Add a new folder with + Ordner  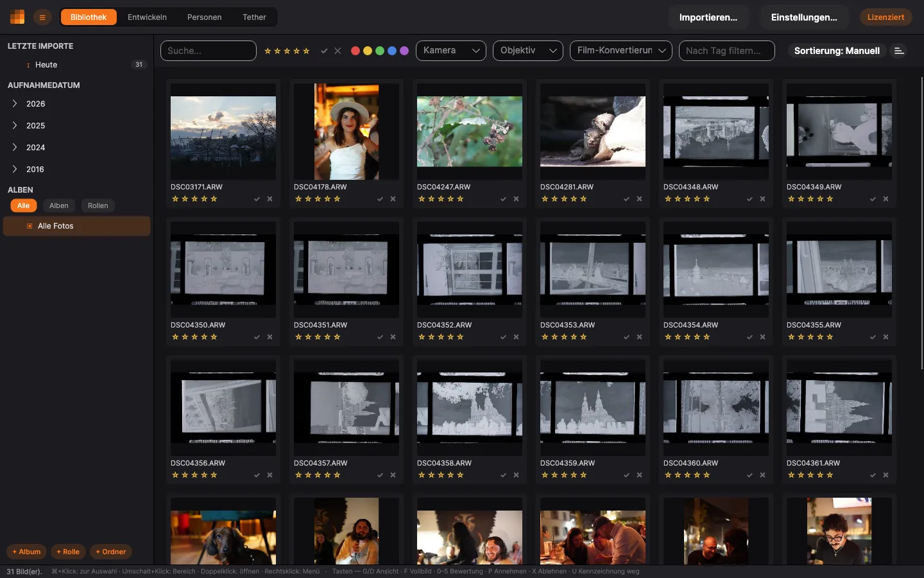tap(110, 552)
